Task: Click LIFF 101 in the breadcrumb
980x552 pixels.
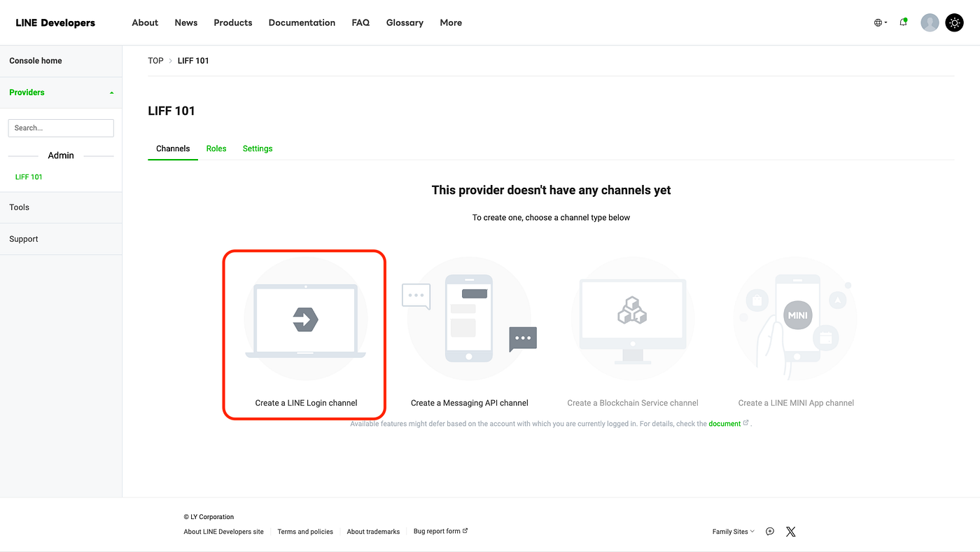Action: coord(193,61)
